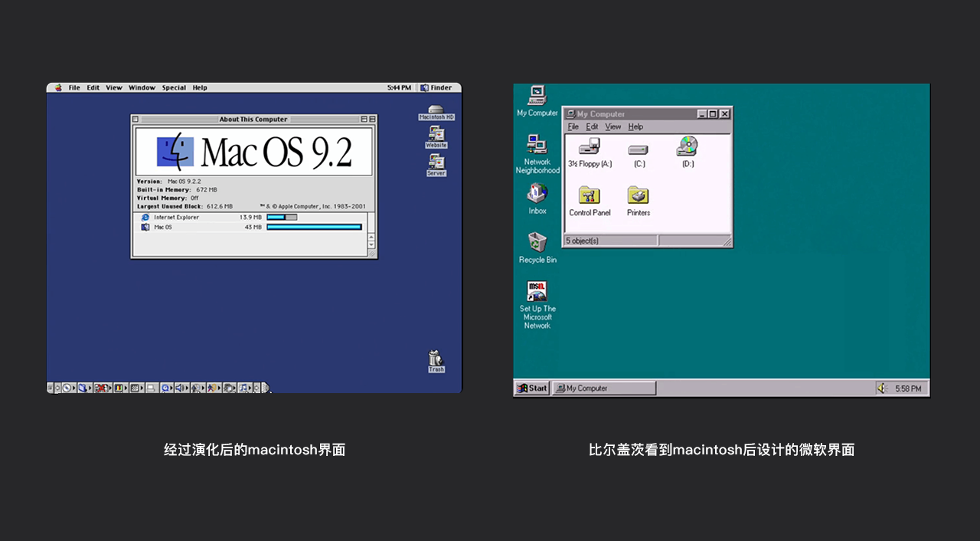Collapse the Control Strip using its end tab
Screen dimensions: 980x541
(x=266, y=388)
